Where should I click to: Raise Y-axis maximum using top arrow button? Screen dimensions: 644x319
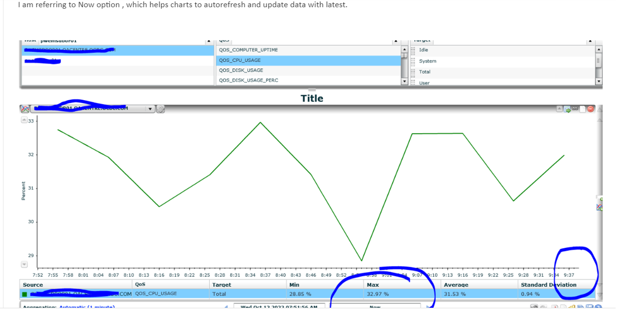24,120
